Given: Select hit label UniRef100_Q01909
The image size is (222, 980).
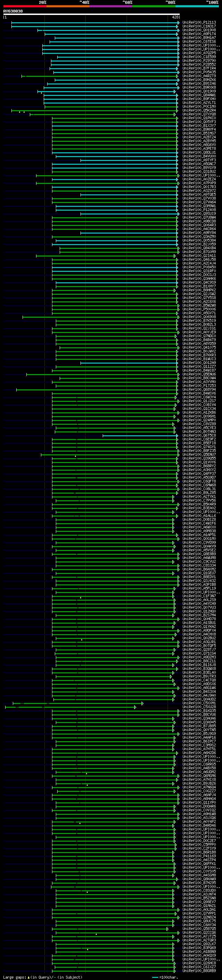Looking at the screenshot, I should tap(199, 91).
